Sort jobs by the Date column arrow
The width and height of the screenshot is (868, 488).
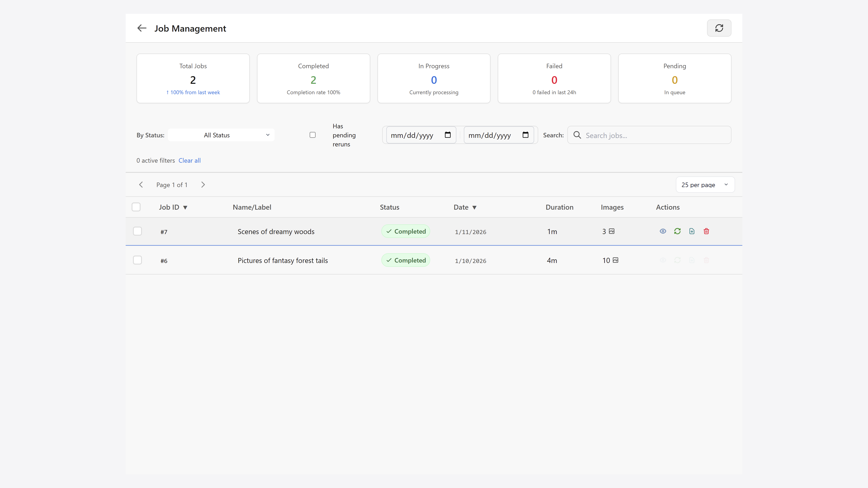tap(475, 207)
